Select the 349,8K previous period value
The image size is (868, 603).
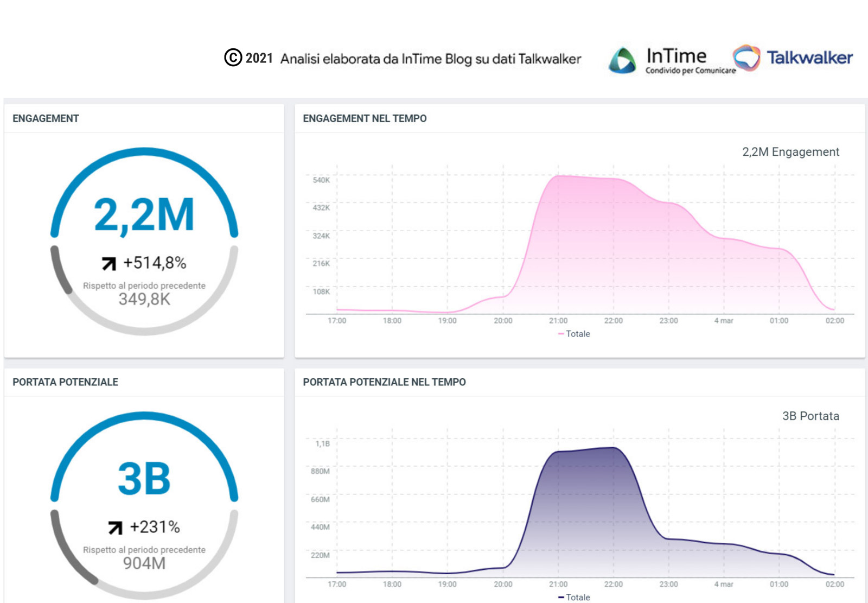[144, 299]
